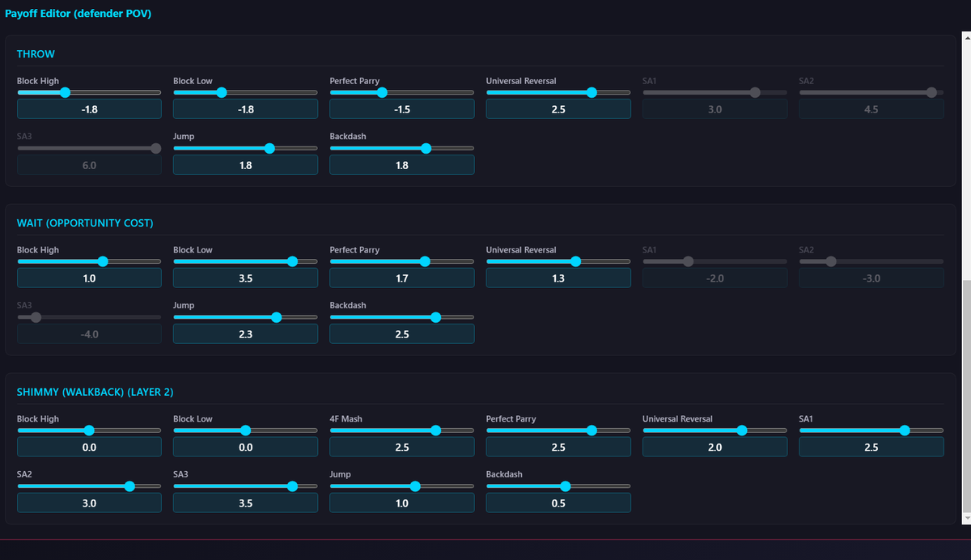This screenshot has height=560, width=971.
Task: Click the SHIMMY (WALKBACK) (LAYER 2) title
Action: tap(95, 392)
